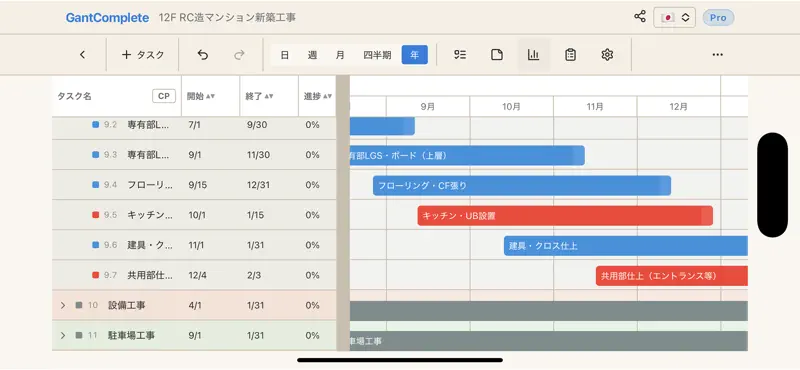The image size is (800, 370).
Task: Click the panel divider between table and chart
Action: (x=343, y=213)
